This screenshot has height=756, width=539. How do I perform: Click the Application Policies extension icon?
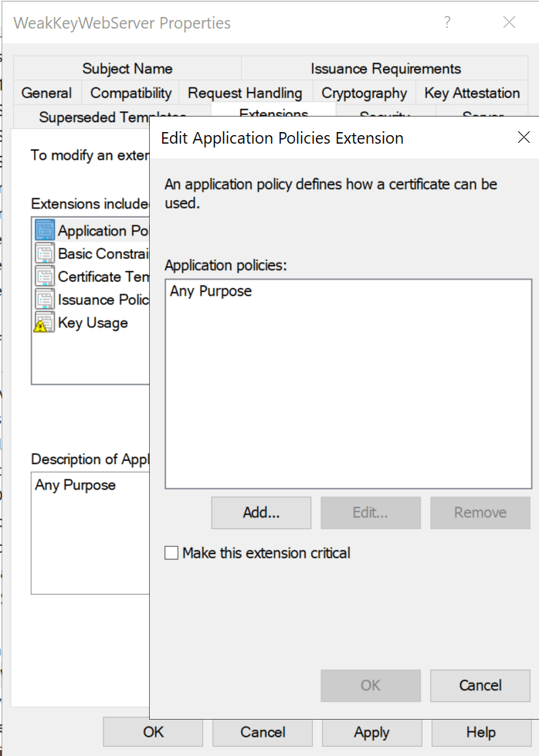(45, 230)
